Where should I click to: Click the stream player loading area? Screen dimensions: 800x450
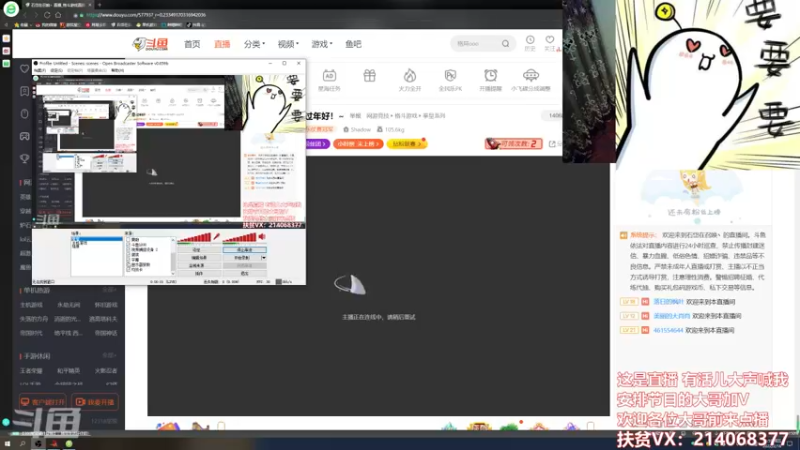coord(379,286)
